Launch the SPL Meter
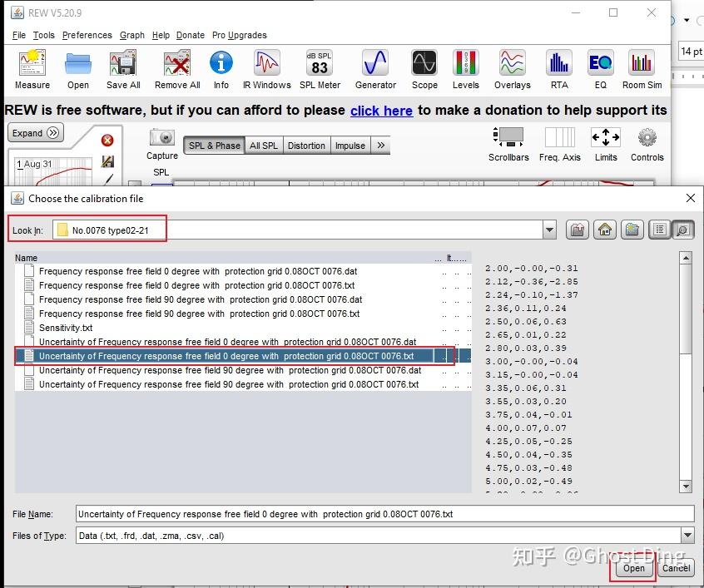704x588 pixels. (x=320, y=69)
